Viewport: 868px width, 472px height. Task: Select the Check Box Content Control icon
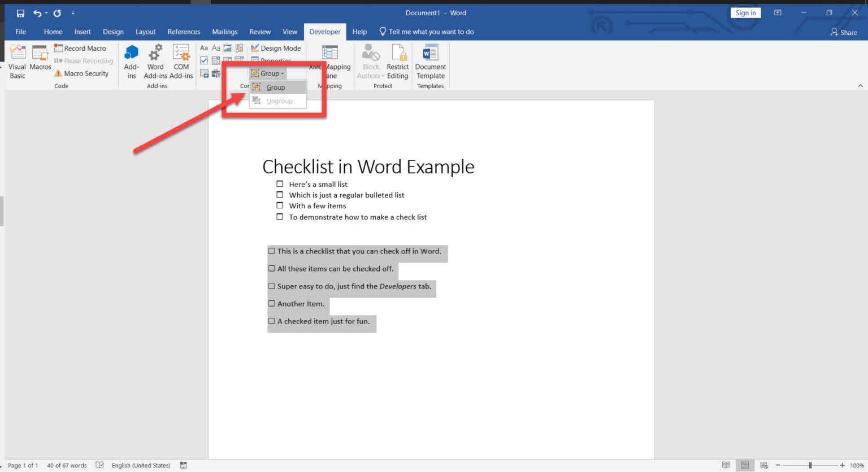click(x=203, y=60)
